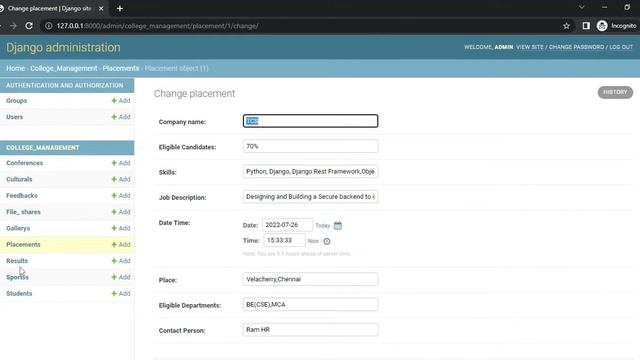Open Conferences in the sidebar

24,163
